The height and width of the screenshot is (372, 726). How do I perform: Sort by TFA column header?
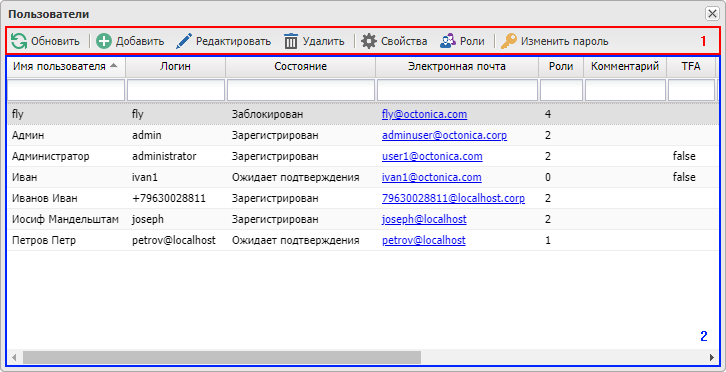coord(691,67)
